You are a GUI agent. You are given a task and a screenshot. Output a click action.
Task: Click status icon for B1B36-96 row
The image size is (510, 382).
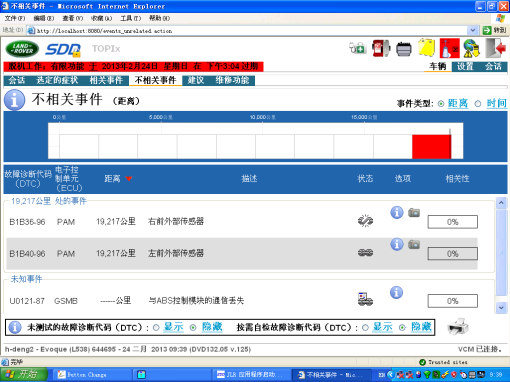365,221
